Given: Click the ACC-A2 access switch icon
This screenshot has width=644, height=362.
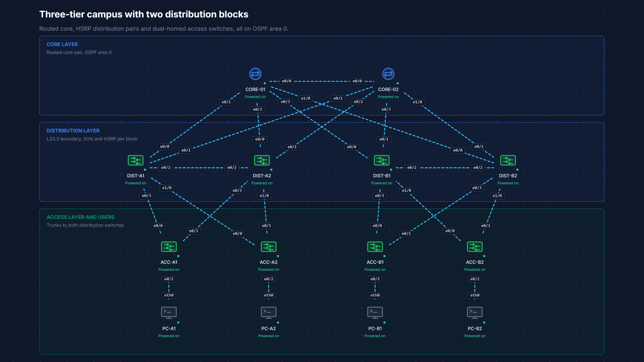Looking at the screenshot, I should pos(269,247).
